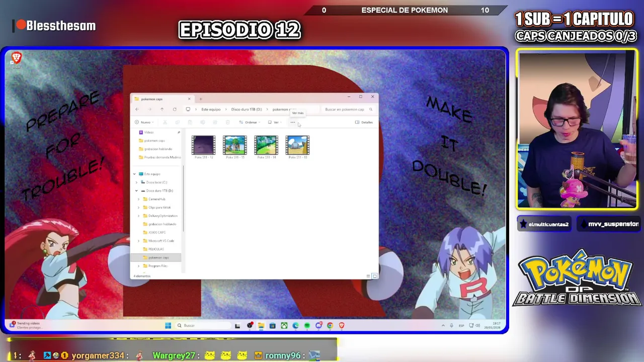
Task: Open the See more (three dots) menu
Action: [292, 122]
